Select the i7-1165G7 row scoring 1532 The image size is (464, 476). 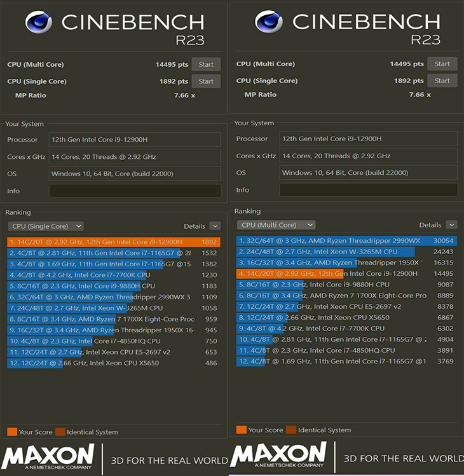pos(114,253)
